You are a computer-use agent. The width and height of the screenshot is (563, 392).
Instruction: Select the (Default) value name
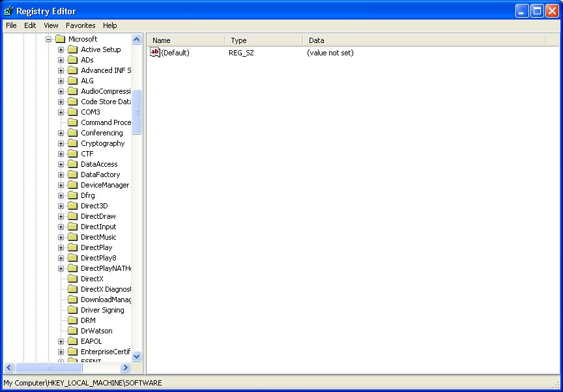coord(175,53)
